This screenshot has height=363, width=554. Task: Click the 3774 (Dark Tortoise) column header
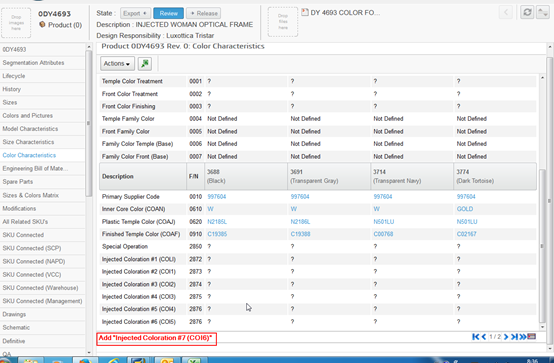tap(495, 176)
